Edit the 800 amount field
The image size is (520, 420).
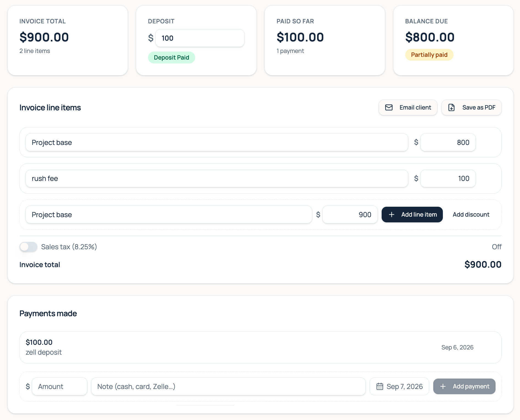point(448,142)
